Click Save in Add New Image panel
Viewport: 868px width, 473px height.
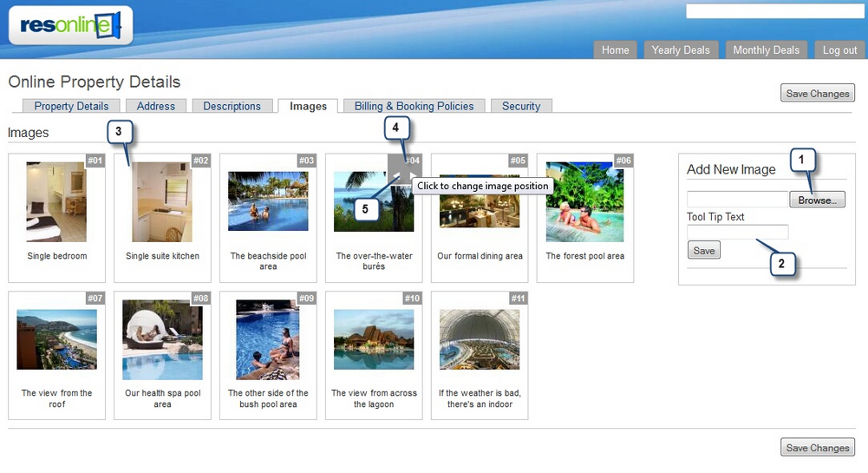coord(704,250)
